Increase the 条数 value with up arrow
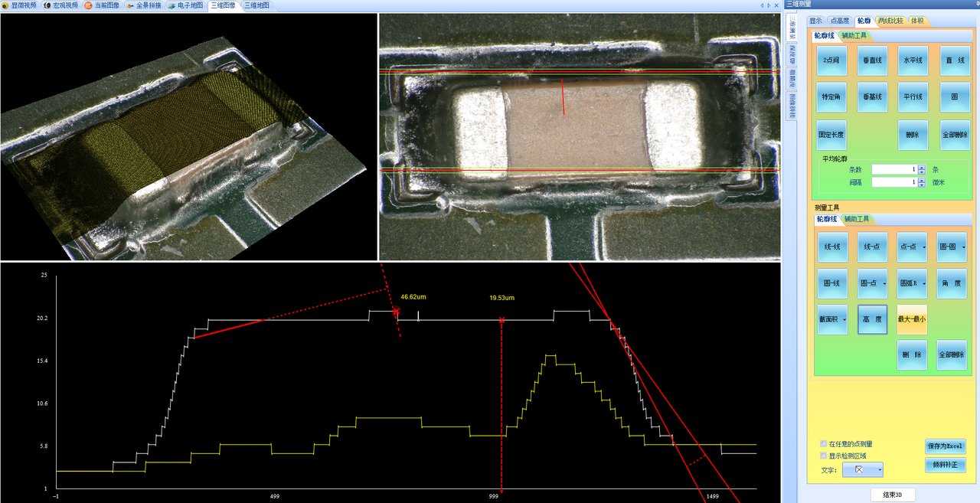The image size is (980, 503). tap(921, 167)
